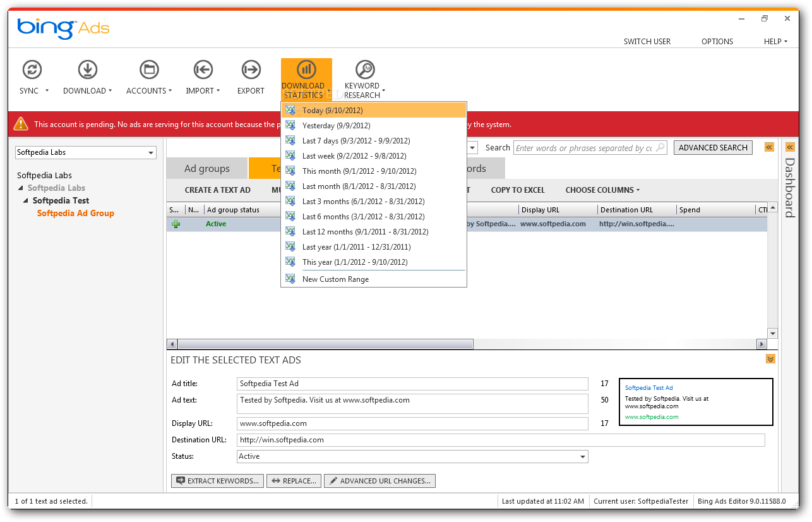Click the Replace button
The height and width of the screenshot is (522, 812).
(294, 481)
